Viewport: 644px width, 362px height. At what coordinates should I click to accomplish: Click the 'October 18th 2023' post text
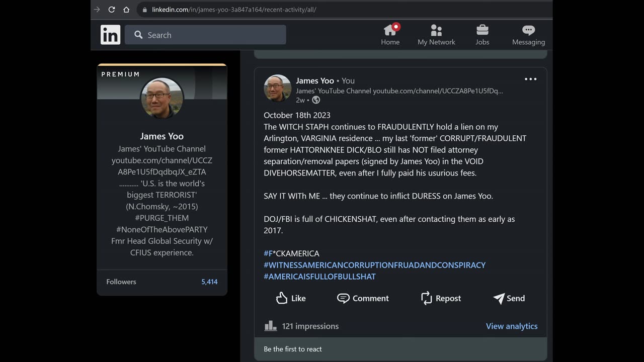coord(297,115)
